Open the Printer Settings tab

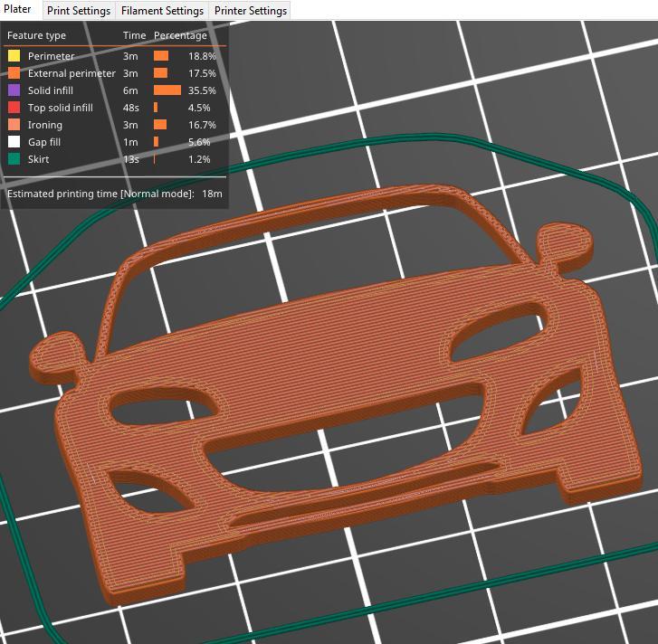pyautogui.click(x=251, y=11)
